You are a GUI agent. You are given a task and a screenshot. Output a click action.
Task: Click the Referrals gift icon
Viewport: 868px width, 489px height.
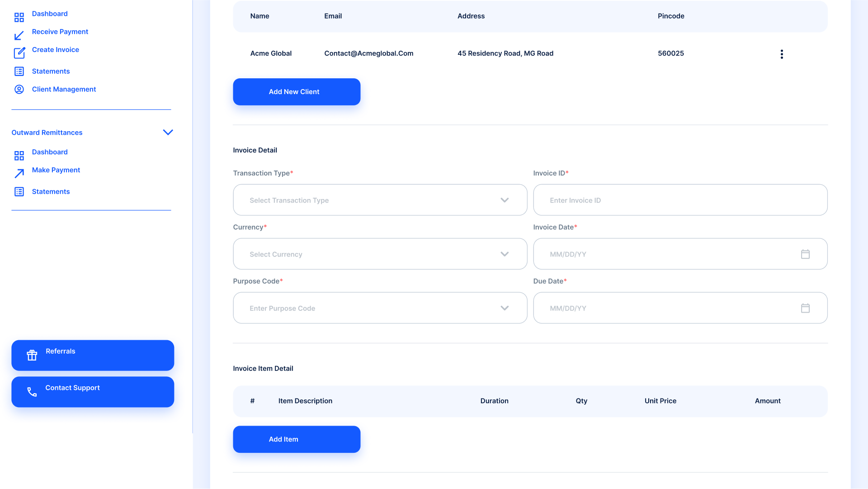tap(32, 355)
